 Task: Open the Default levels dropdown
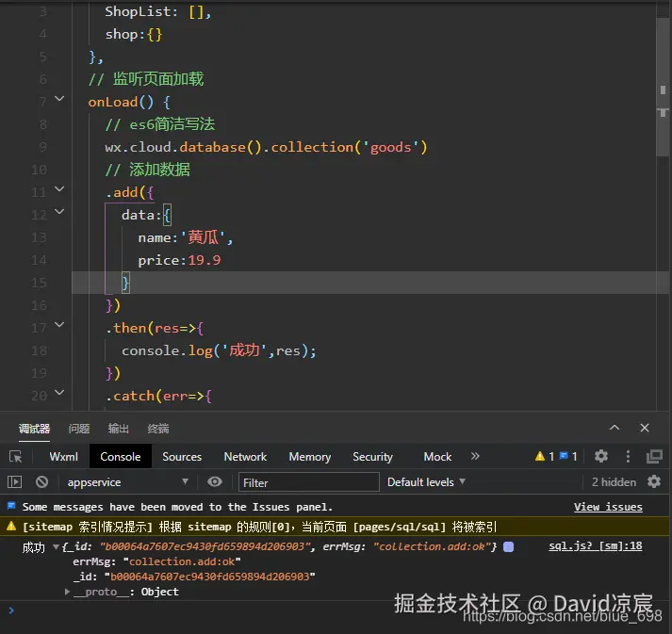click(x=426, y=482)
